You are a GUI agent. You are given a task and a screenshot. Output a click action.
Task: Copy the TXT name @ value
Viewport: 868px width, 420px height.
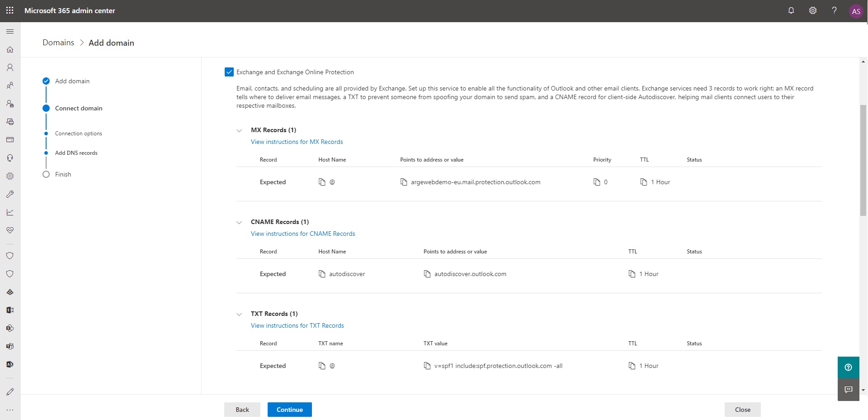point(322,366)
